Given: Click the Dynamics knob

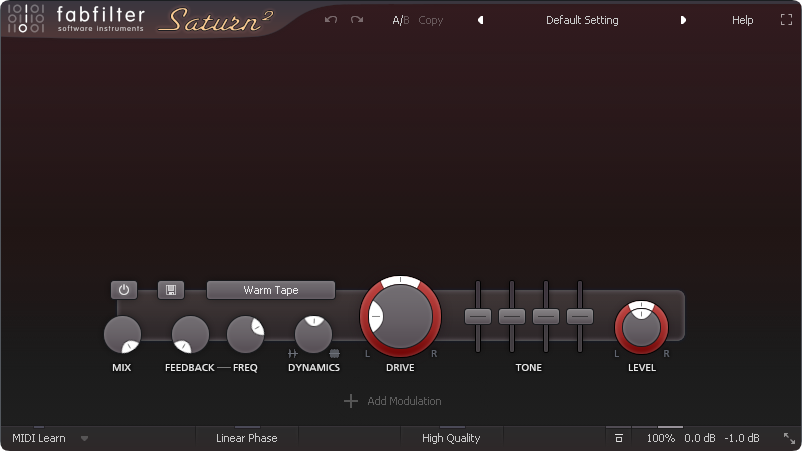Looking at the screenshot, I should tap(314, 334).
